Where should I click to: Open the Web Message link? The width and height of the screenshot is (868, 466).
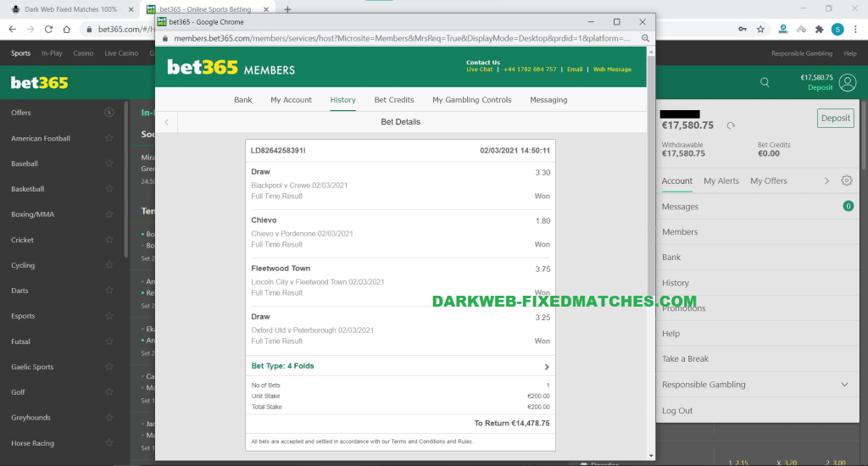pos(612,69)
